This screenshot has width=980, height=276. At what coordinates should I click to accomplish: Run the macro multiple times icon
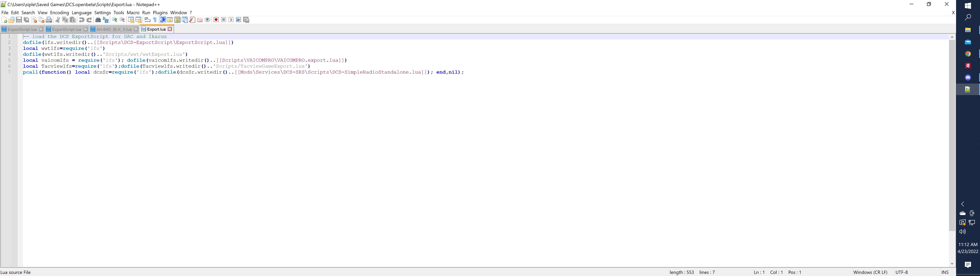coord(238,20)
